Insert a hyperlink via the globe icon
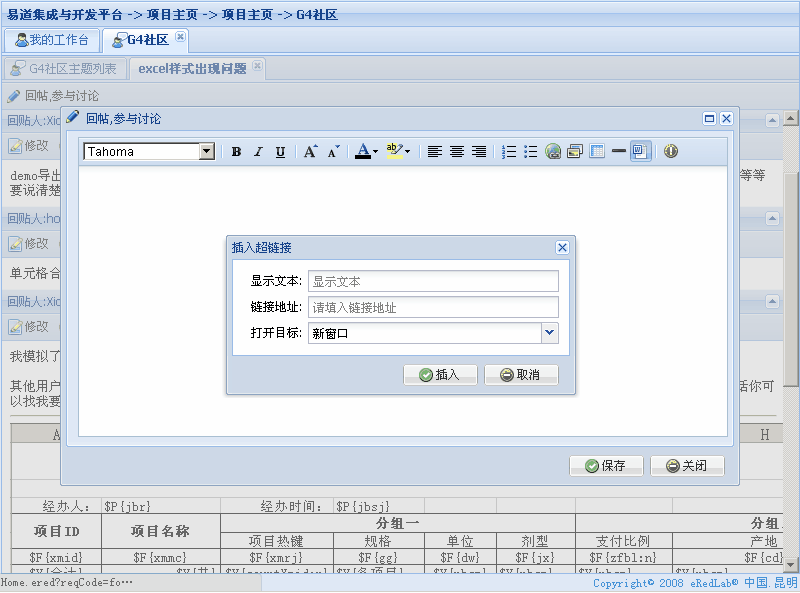Viewport: 800px width, 593px height. [553, 152]
